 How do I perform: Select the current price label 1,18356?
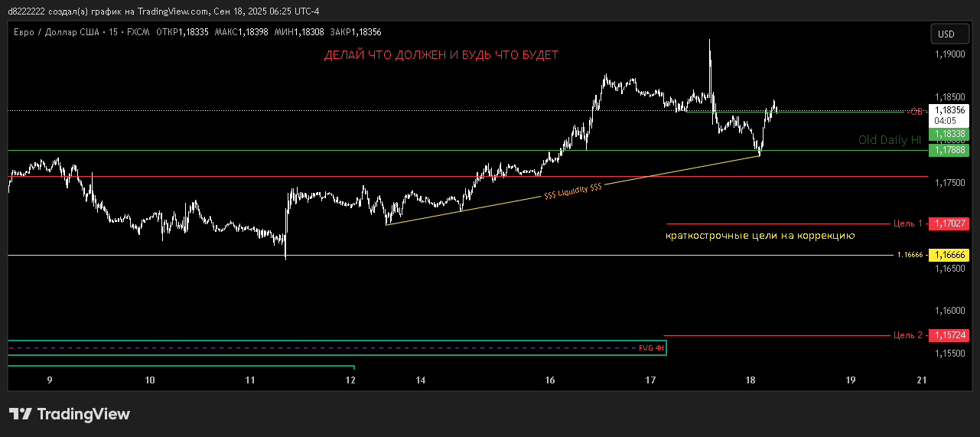click(949, 110)
